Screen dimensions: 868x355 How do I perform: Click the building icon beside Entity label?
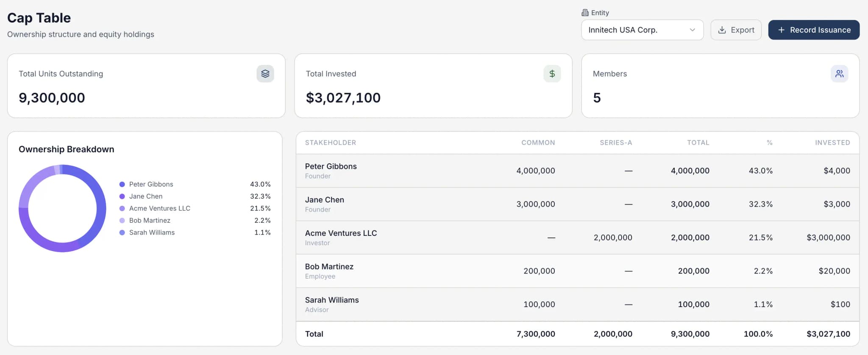585,13
